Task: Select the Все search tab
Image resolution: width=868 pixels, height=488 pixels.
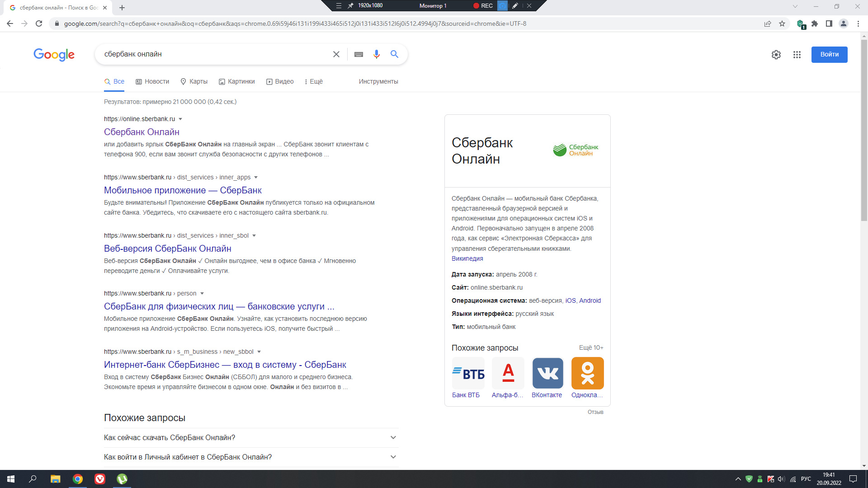Action: 114,82
